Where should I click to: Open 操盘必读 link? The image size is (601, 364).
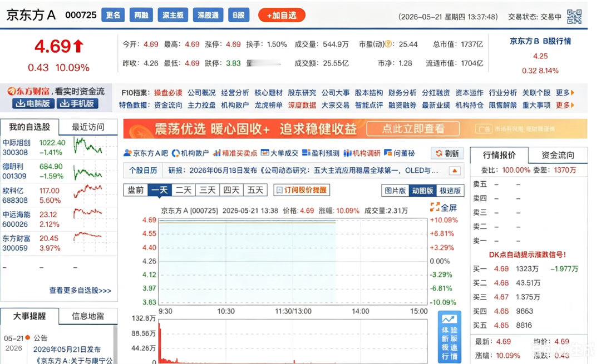point(168,93)
